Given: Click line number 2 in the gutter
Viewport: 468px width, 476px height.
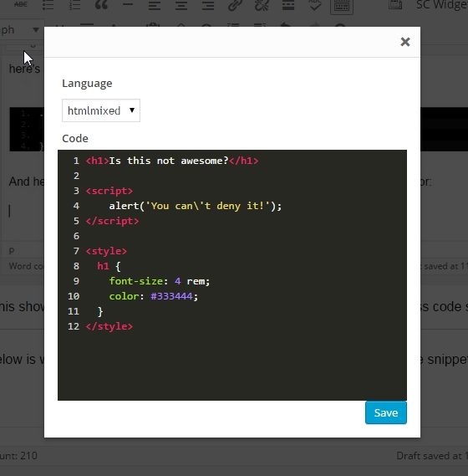Looking at the screenshot, I should coord(76,176).
